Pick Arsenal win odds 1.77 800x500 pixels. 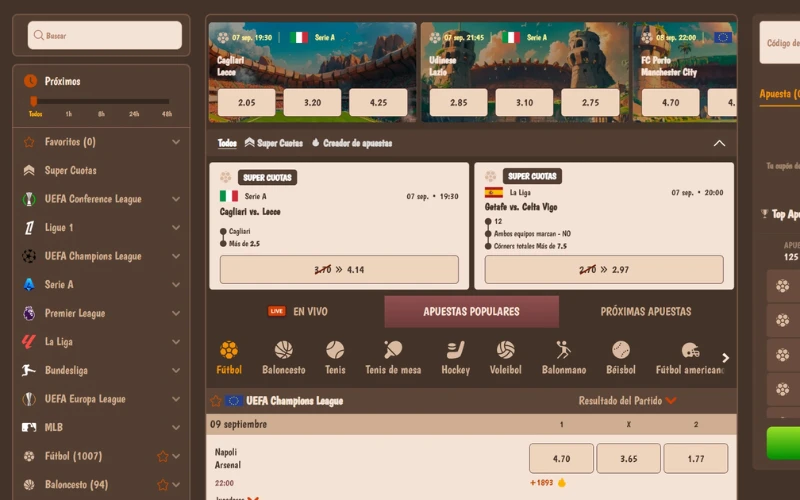pos(696,458)
